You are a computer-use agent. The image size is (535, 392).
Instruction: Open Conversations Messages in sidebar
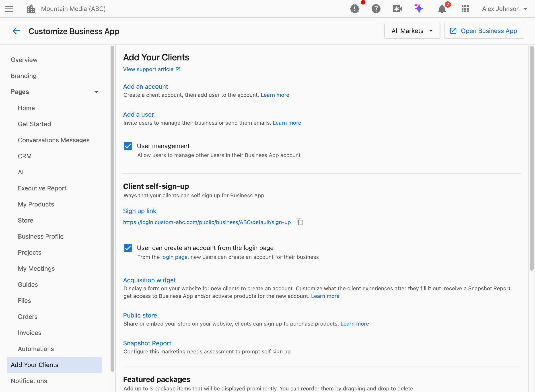54,140
